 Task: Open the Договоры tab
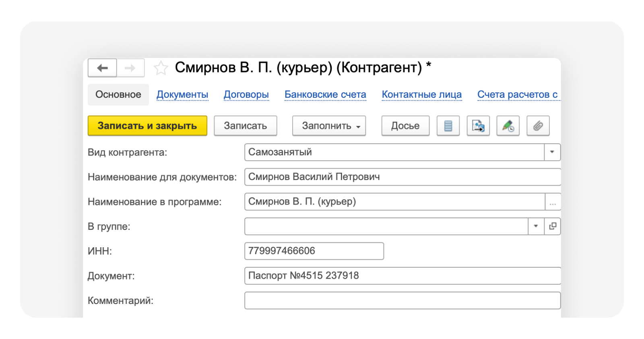[246, 95]
